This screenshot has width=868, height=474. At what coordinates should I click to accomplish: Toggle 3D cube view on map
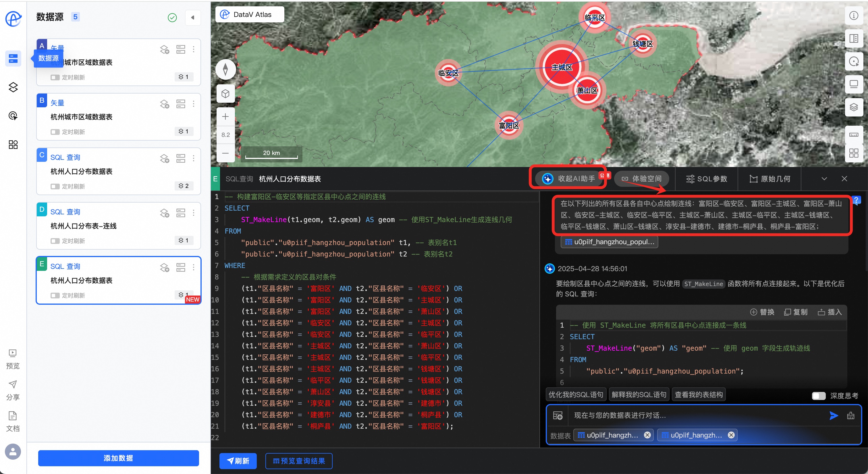pyautogui.click(x=225, y=94)
